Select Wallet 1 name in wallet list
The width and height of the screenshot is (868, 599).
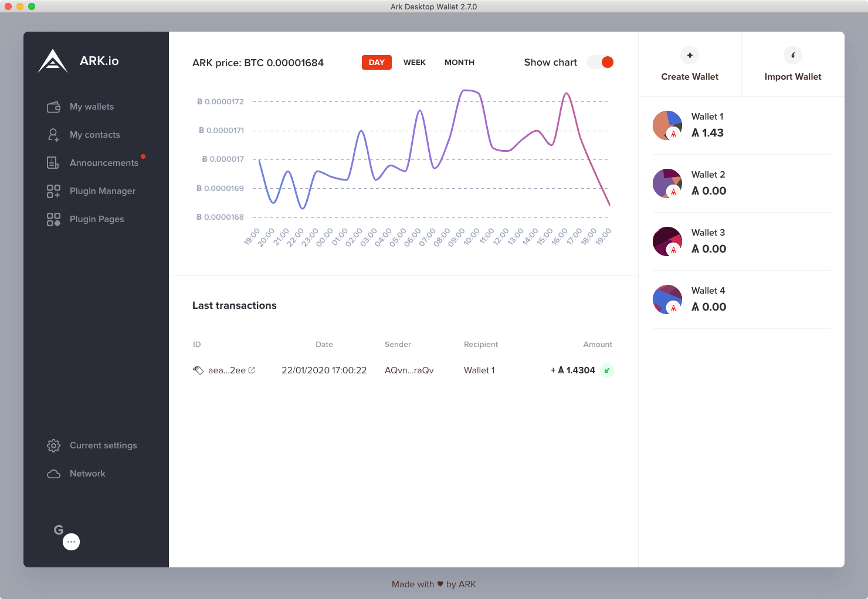[x=707, y=117]
